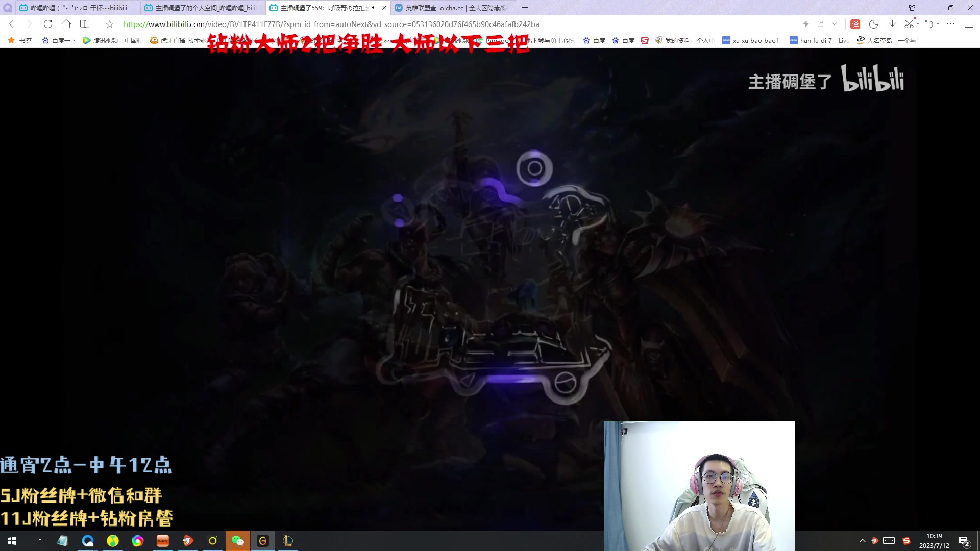Switch to 主播碉堡了的个人空间 tab
This screenshot has width=980, height=551.
[x=204, y=8]
